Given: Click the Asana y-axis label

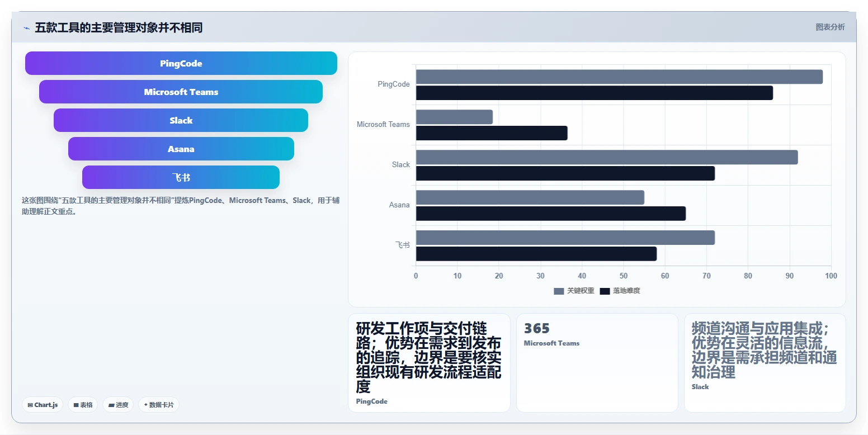Looking at the screenshot, I should tap(399, 205).
